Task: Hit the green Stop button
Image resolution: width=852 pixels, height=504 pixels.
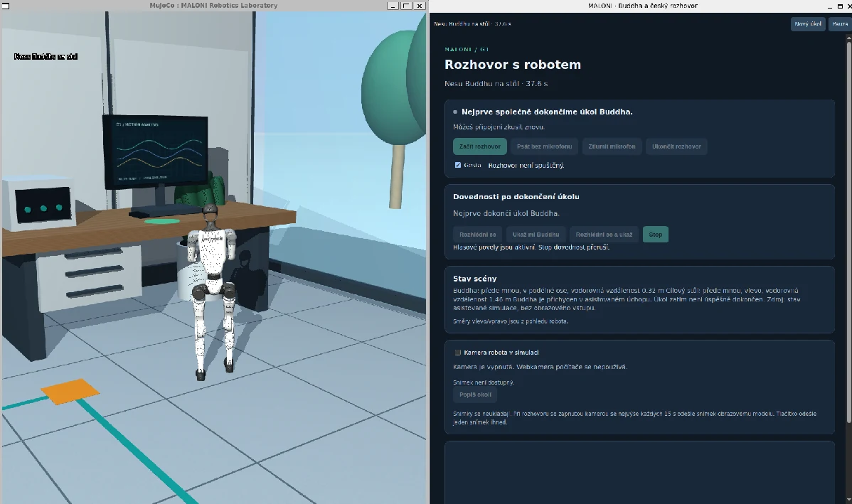Action: click(x=655, y=235)
